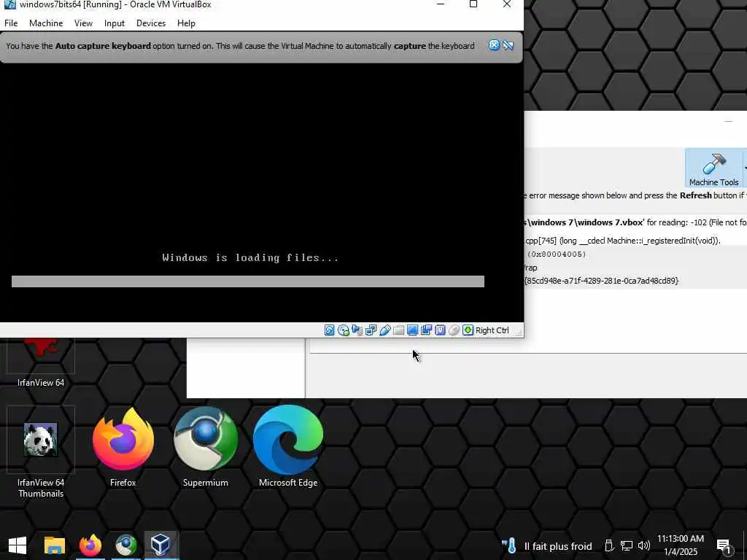
Task: Open the Devices menu
Action: (151, 23)
